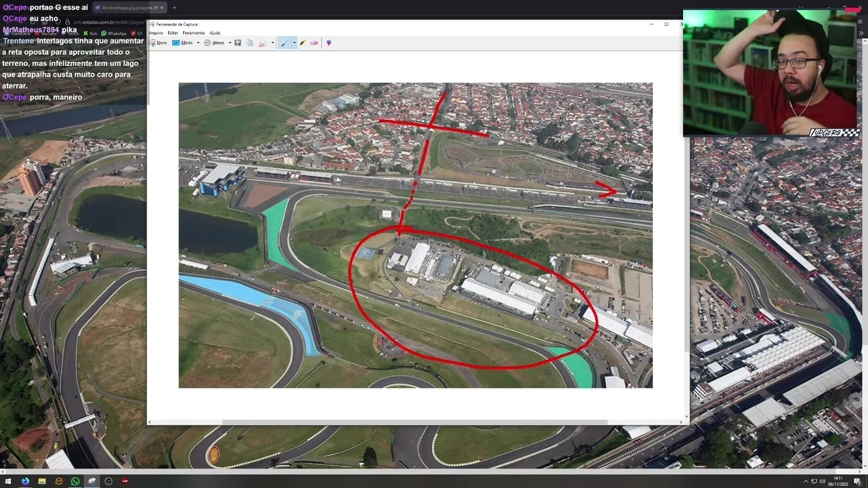Open the WhatsApp bookmark in browser
The height and width of the screenshot is (488, 868).
(x=114, y=33)
